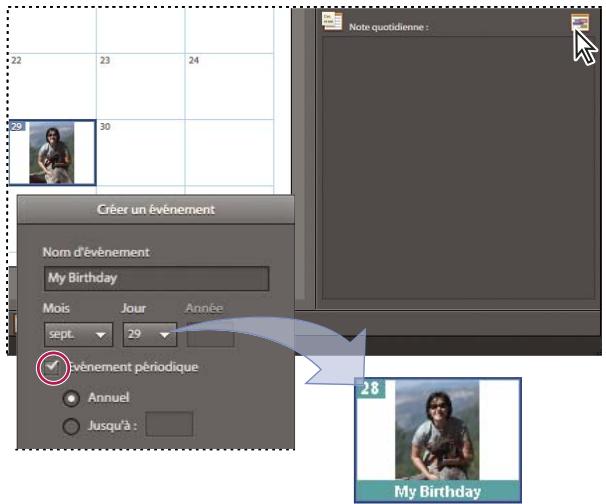The image size is (606, 504).
Task: Select the Jusqu'à radio button
Action: (x=71, y=426)
